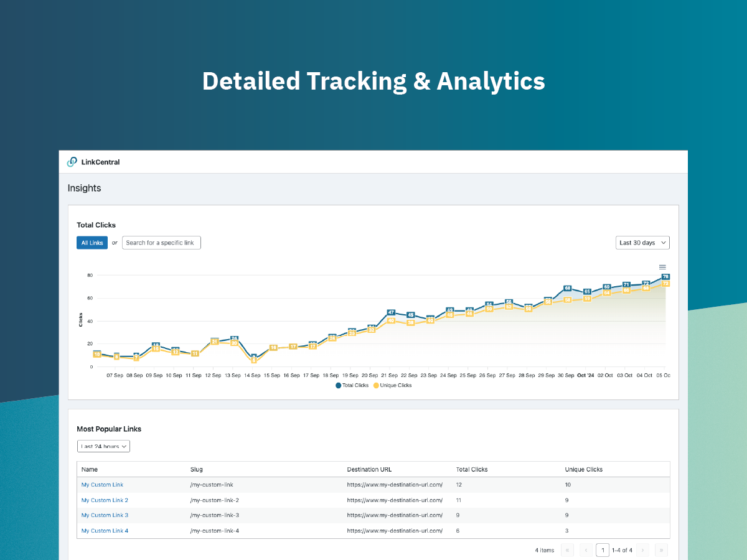Open the Last 24 hours dropdown

(x=103, y=446)
